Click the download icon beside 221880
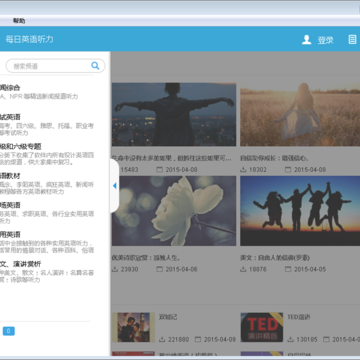Screen dimensions: 360x360 click(x=162, y=339)
